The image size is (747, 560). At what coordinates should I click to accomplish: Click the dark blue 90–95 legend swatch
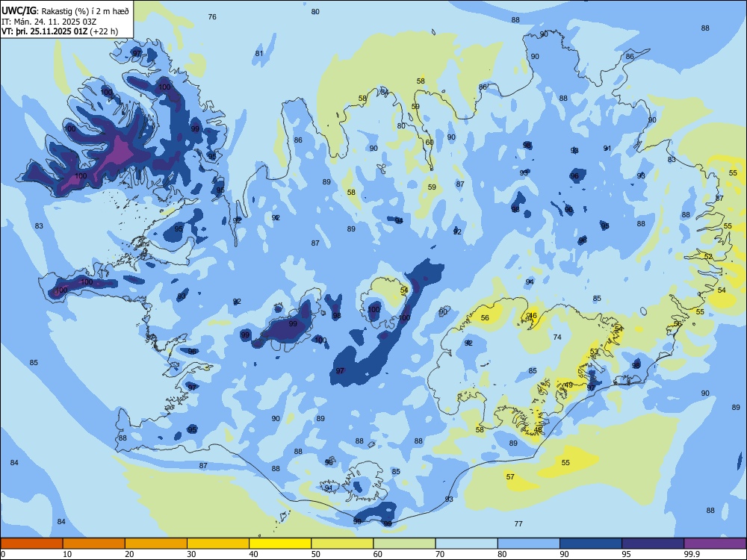tap(591, 544)
